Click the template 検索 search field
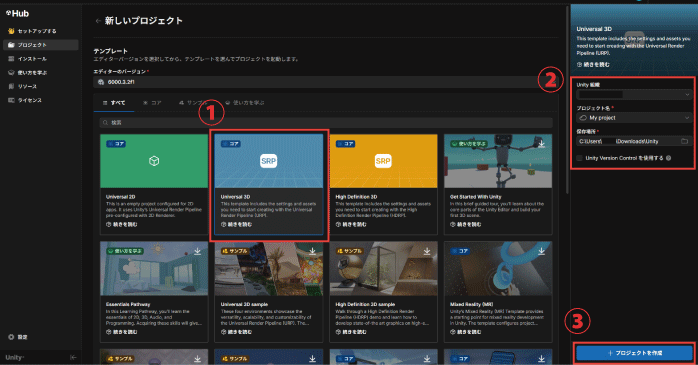 click(x=326, y=122)
